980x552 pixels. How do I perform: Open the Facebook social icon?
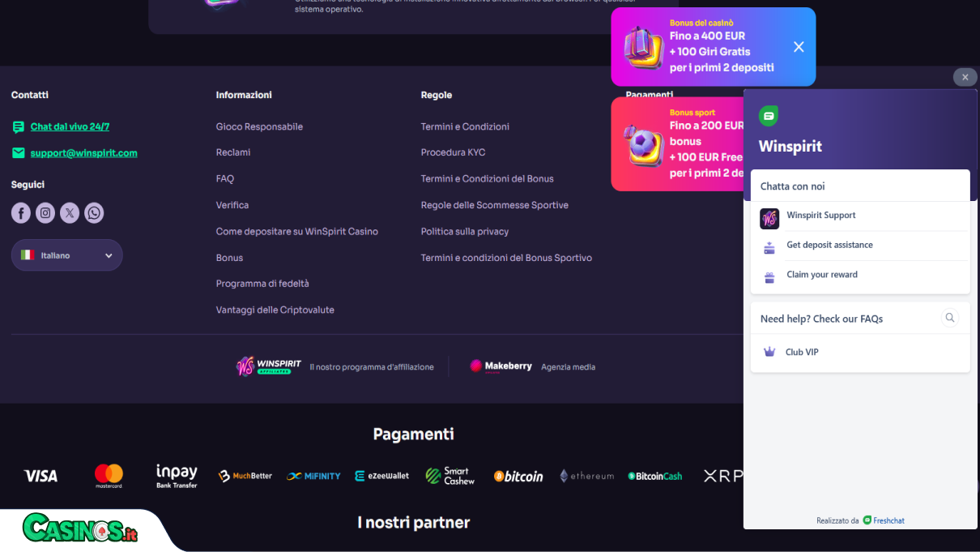pyautogui.click(x=21, y=213)
